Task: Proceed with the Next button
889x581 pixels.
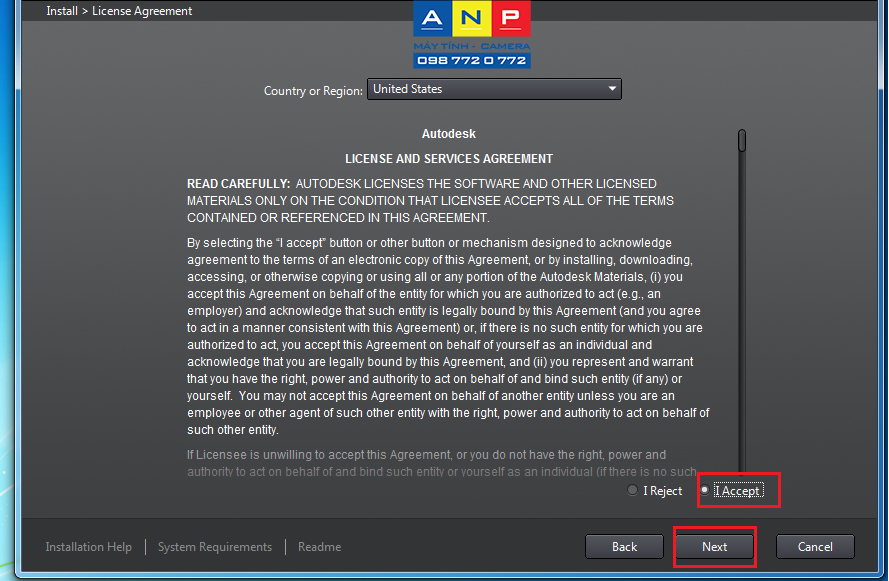Action: (x=714, y=547)
